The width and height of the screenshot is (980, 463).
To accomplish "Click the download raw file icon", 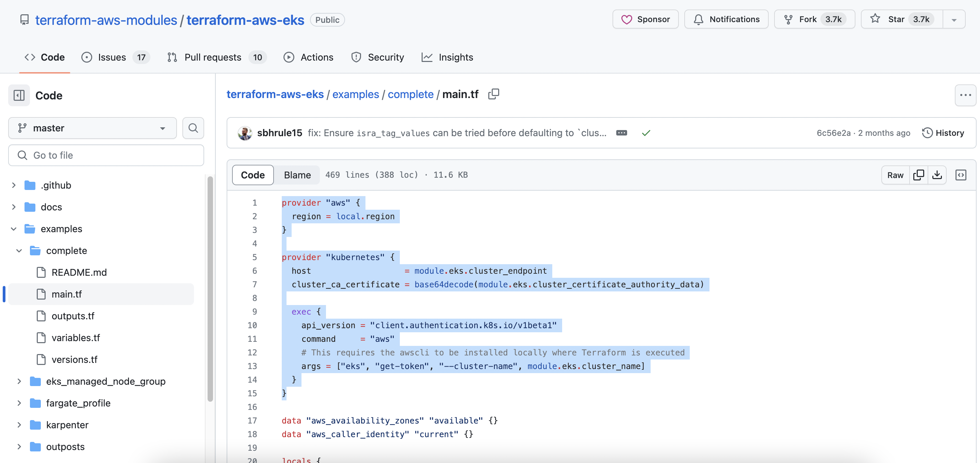I will click(937, 175).
